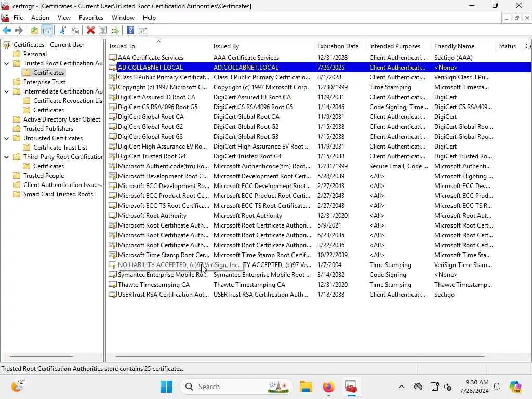The image size is (532, 399).
Task: Select Personal folder in the tree
Action: tap(35, 54)
